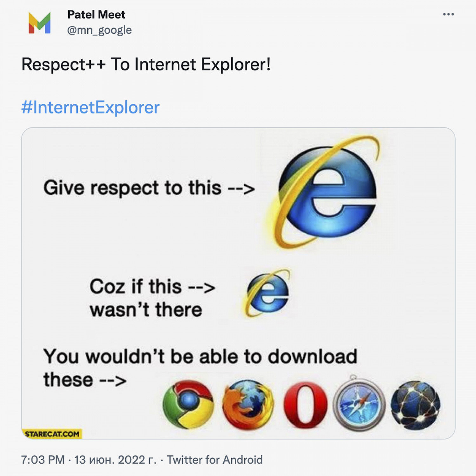Click the red Opera icon
This screenshot has width=476, height=476.
point(305,405)
